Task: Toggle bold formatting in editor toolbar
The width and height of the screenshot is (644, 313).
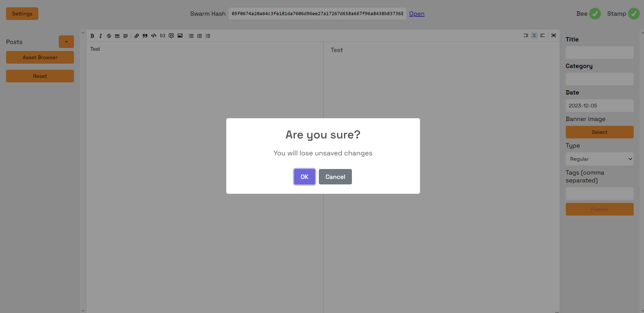Action: point(92,36)
